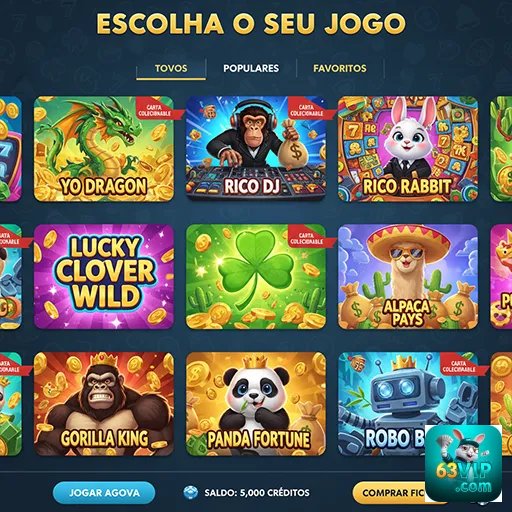Launch the Gorilla King game
The width and height of the screenshot is (512, 512).
tap(104, 404)
